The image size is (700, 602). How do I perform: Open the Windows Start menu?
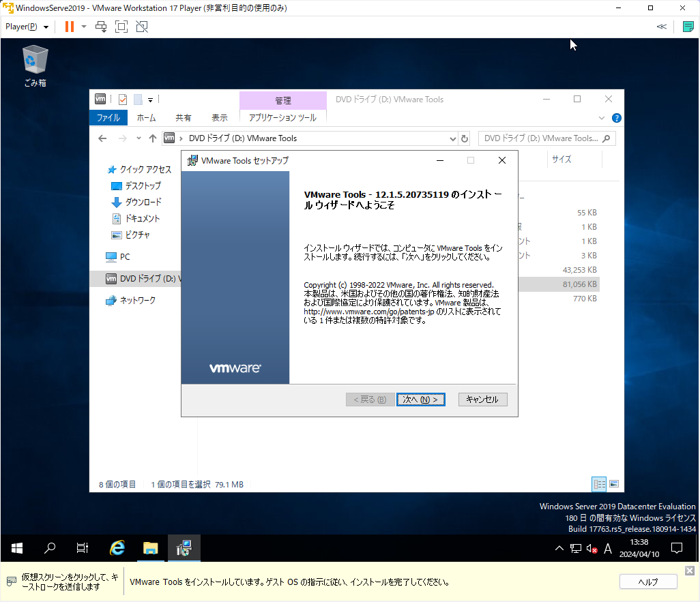(x=17, y=548)
